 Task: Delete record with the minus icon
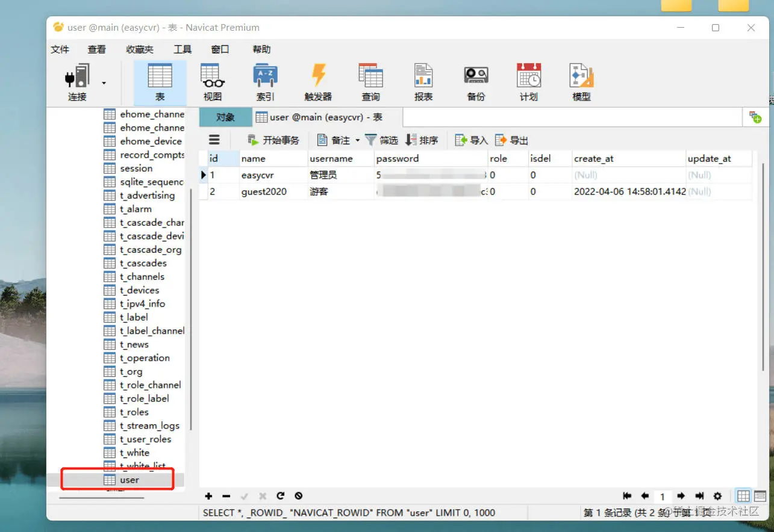point(226,496)
